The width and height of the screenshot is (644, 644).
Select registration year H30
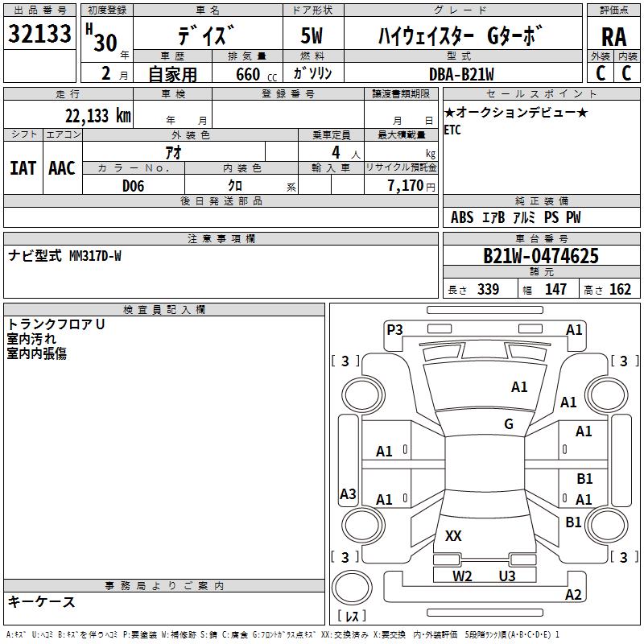pos(102,39)
